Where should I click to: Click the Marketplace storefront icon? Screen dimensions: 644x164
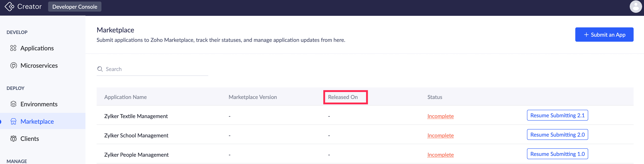coord(13,121)
